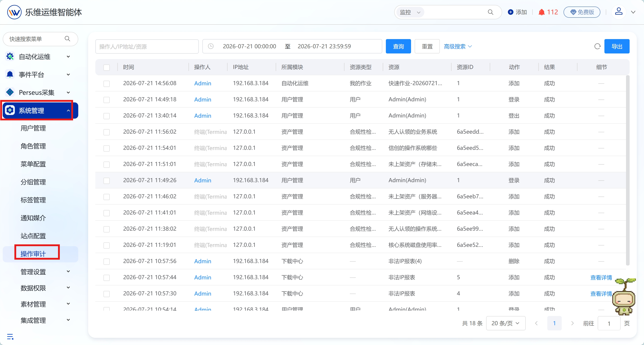Viewport: 644px width, 345px height.
Task: Click the end date 2026-07-21 23:59:59 field
Action: pos(324,46)
